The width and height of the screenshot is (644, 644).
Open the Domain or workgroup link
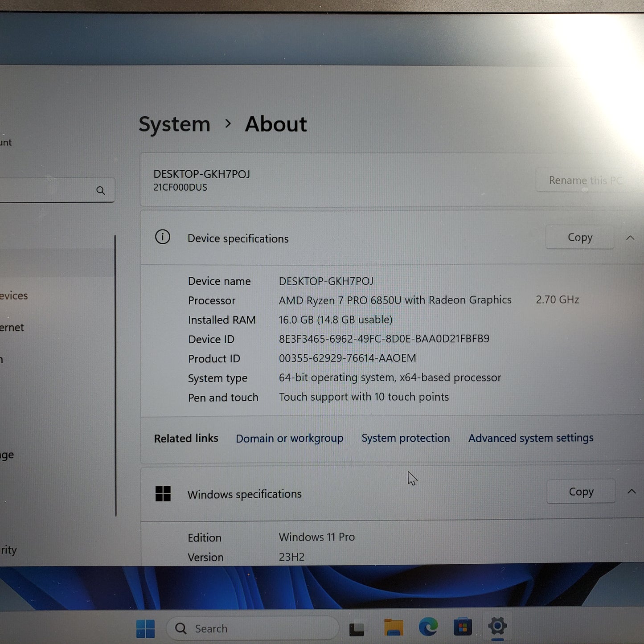[x=289, y=438]
